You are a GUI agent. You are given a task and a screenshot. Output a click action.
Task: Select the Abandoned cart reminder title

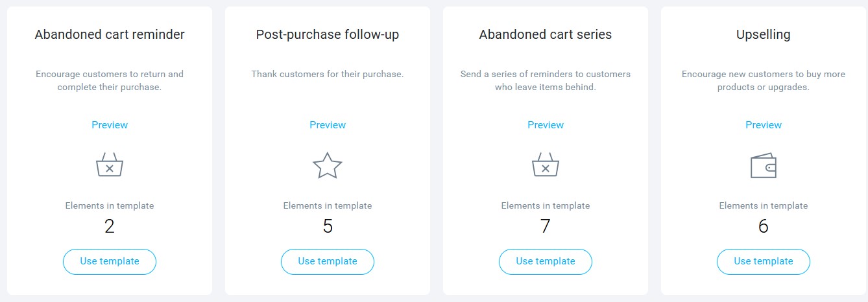(110, 35)
